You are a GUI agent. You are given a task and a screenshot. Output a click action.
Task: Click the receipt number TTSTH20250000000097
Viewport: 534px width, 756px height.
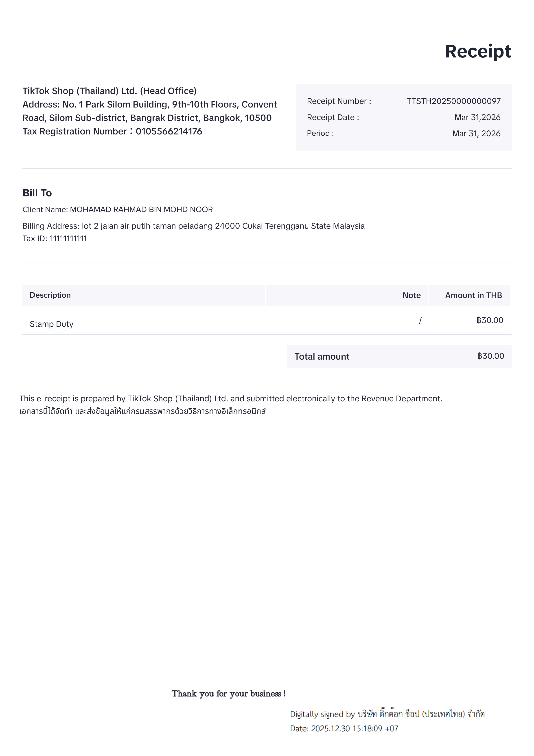click(453, 101)
